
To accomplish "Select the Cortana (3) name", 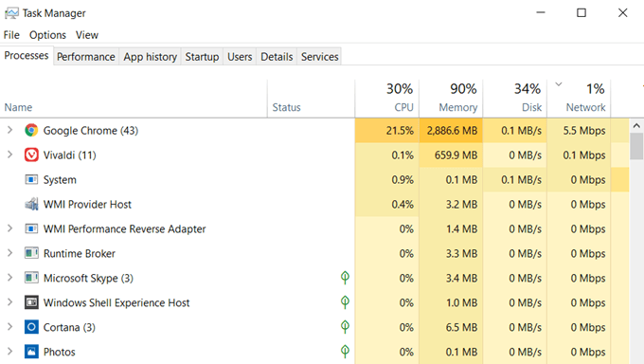I will 69,327.
